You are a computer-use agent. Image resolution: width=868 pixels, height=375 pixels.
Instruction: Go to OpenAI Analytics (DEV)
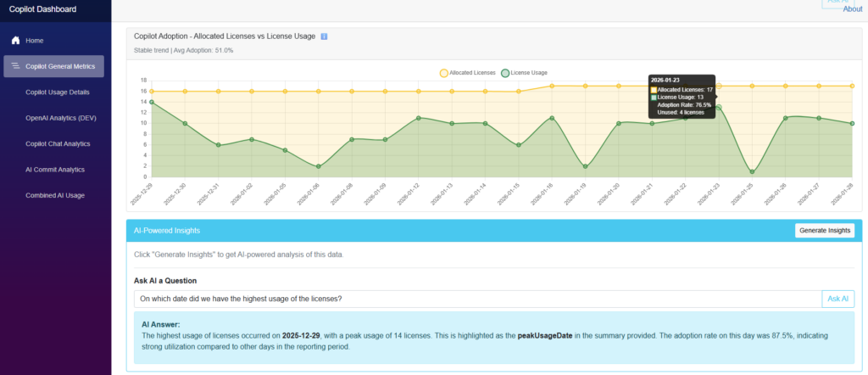61,118
